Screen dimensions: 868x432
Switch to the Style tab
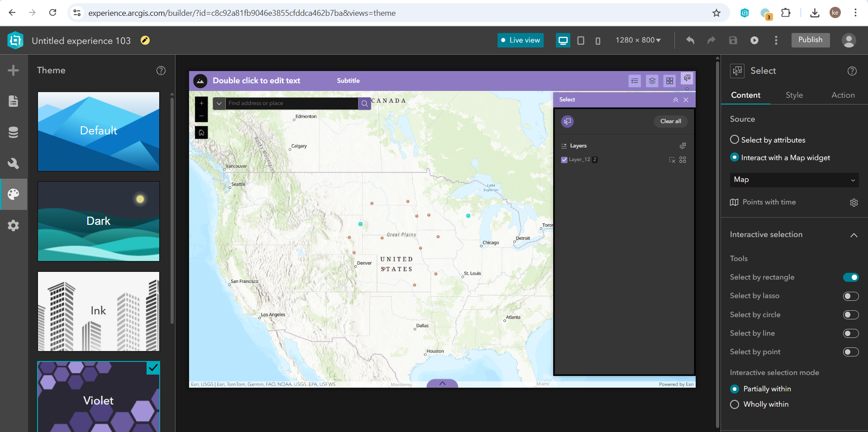794,95
